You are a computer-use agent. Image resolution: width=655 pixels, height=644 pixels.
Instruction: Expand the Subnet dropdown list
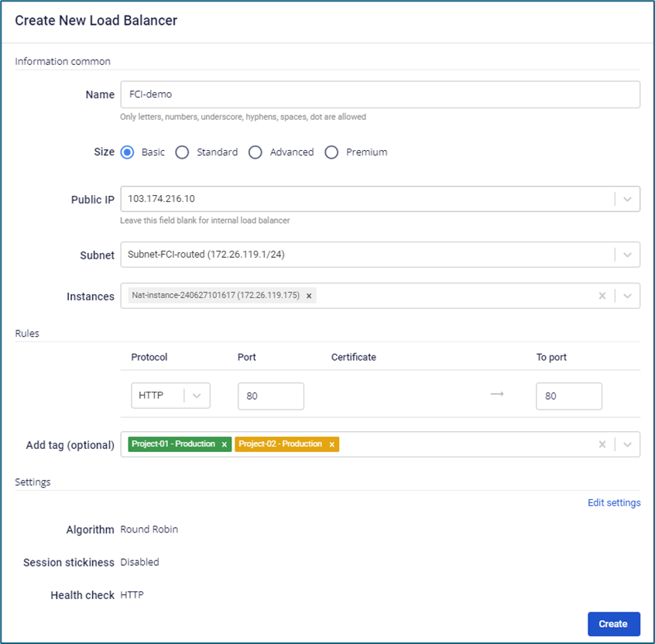click(x=627, y=255)
